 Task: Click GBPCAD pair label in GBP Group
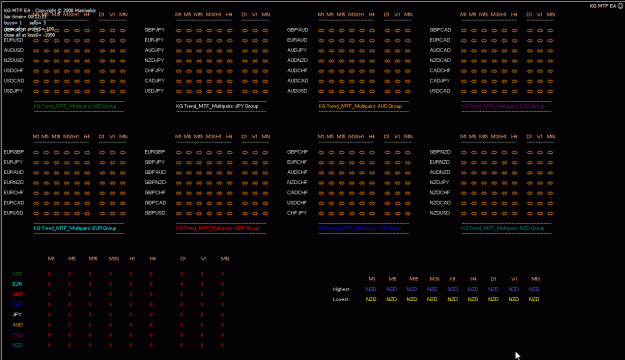[155, 203]
